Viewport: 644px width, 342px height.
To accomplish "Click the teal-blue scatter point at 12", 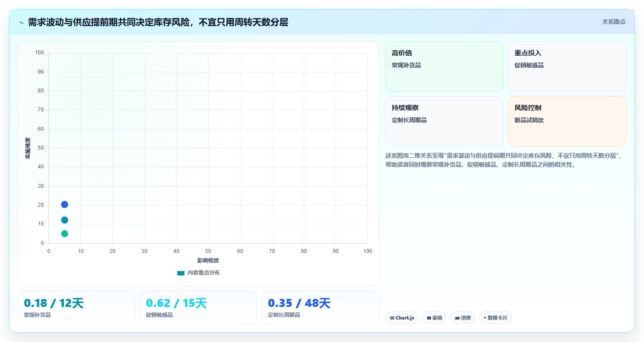I will [x=65, y=220].
